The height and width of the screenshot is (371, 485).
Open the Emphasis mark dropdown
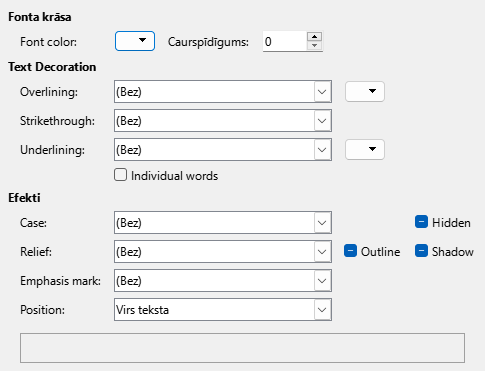click(x=223, y=281)
